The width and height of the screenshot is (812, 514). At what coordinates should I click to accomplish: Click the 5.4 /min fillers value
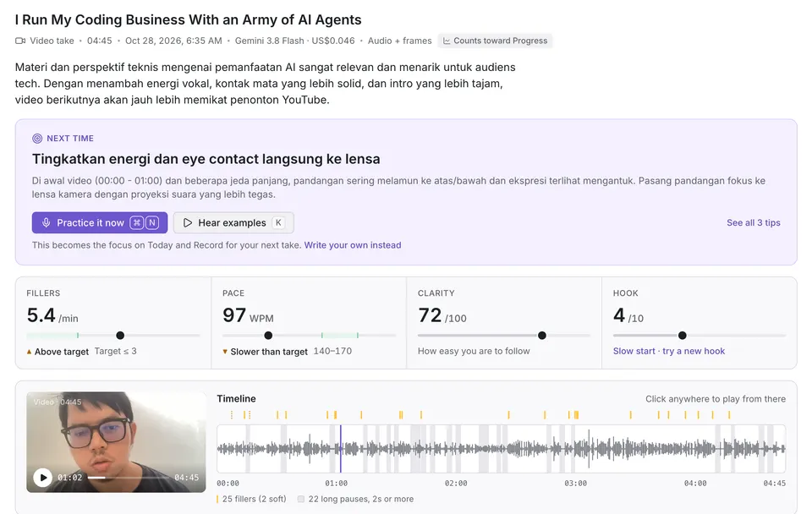[x=52, y=315]
